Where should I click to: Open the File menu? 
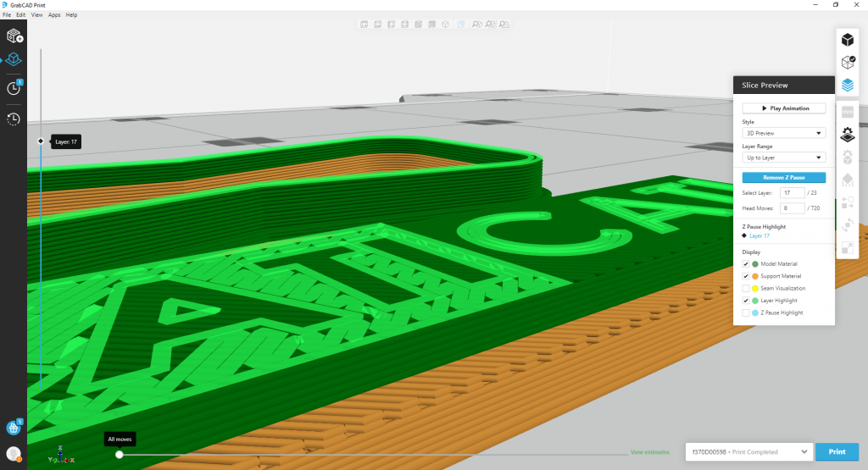[x=7, y=15]
